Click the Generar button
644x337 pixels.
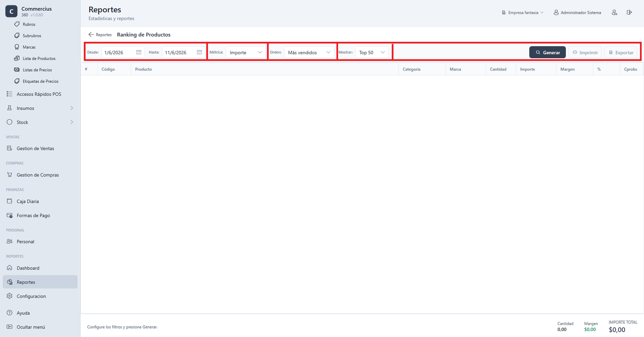pos(547,52)
